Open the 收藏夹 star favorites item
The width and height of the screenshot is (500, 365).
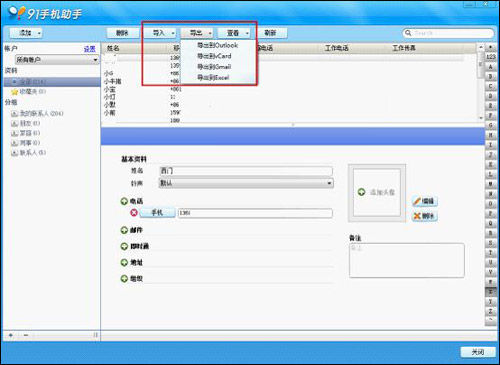(29, 92)
